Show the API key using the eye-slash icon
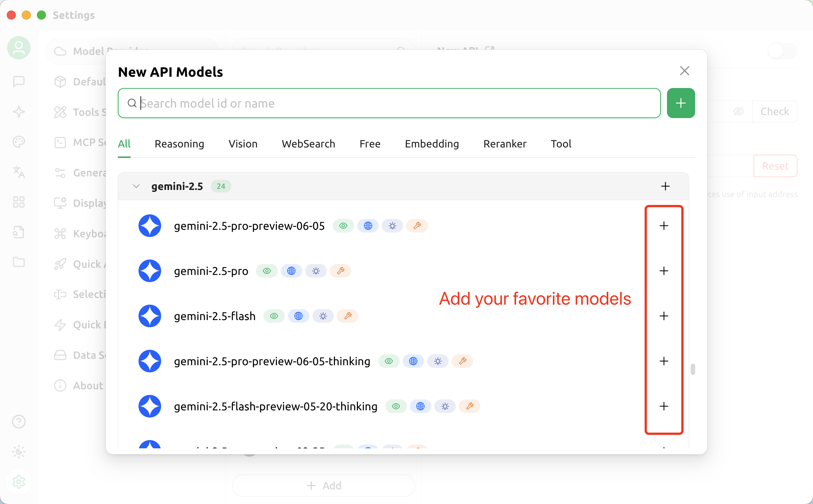Screen dimensions: 813x504 tap(739, 111)
